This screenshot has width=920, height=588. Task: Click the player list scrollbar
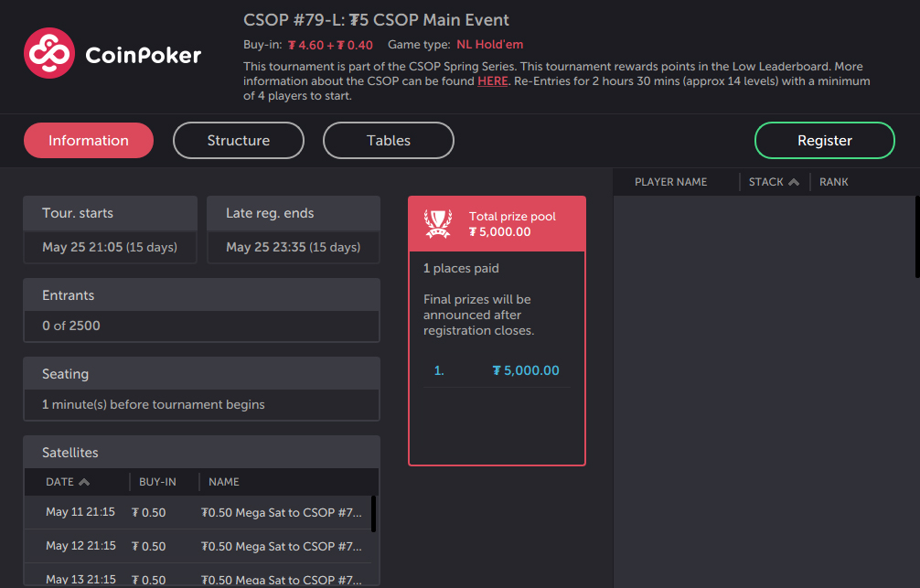[917, 237]
